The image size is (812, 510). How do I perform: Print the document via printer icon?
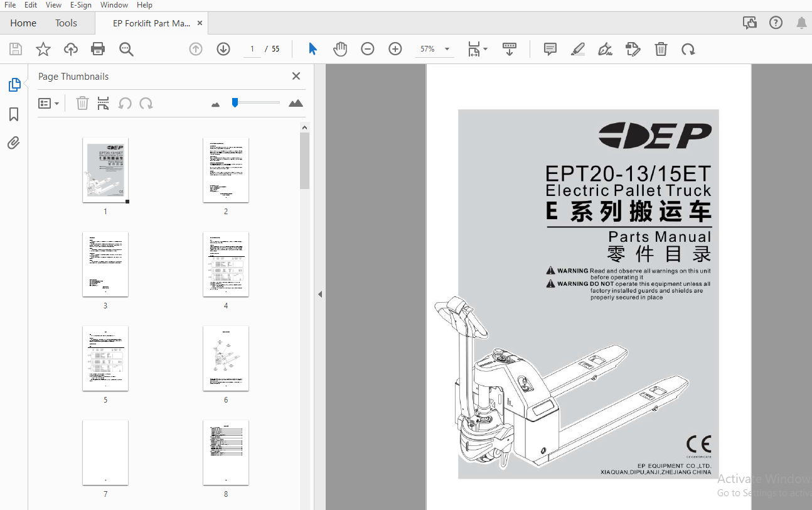(x=98, y=49)
